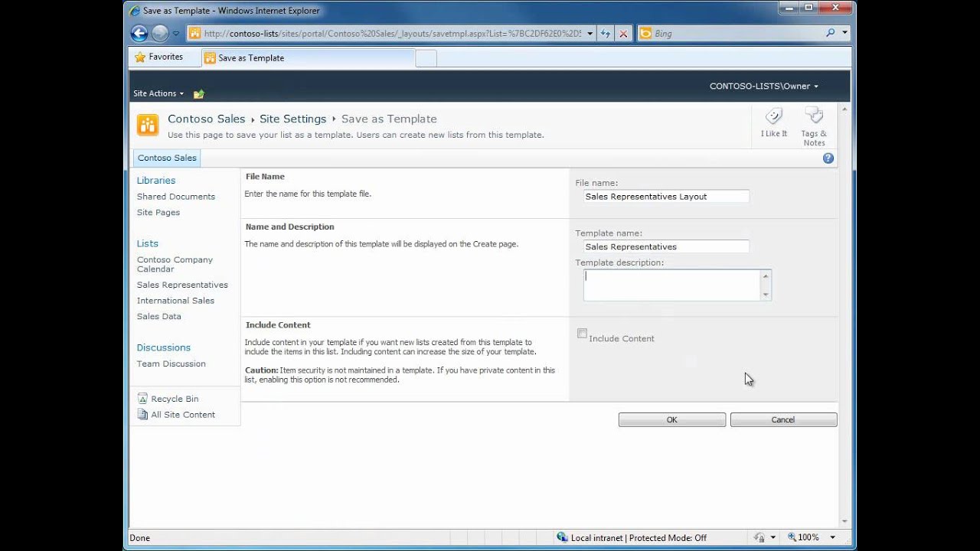Go back with the browser Back arrow

(139, 33)
